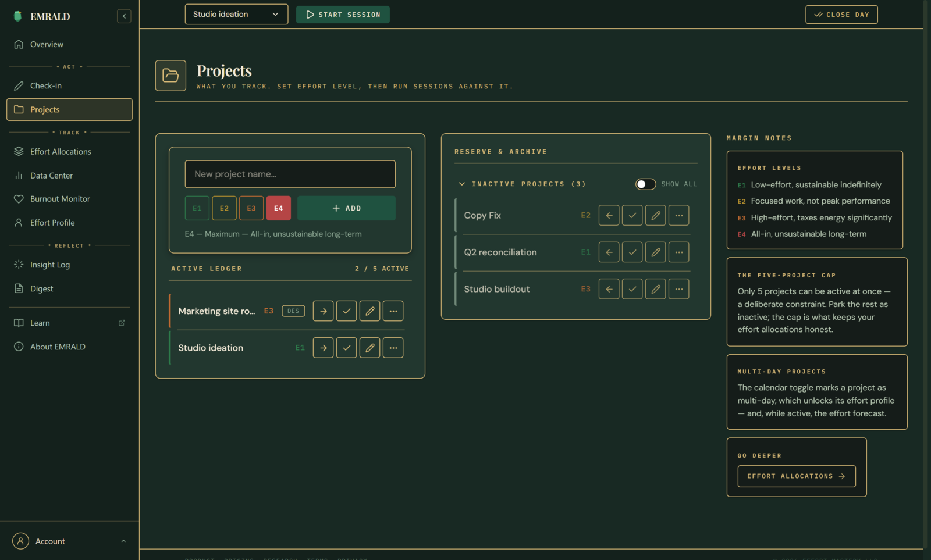Viewport: 931px width, 560px height.
Task: Mark Copy Fix complete
Action: [632, 215]
